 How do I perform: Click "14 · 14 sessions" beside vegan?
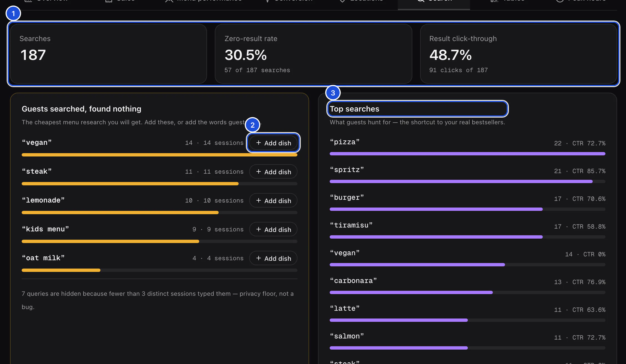pyautogui.click(x=214, y=143)
